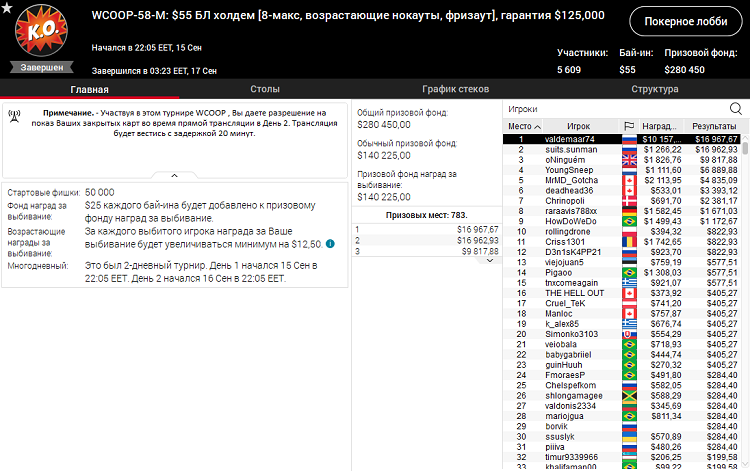
Task: Click the 2nd place prize row $16 962,93 in payouts list
Action: point(427,241)
